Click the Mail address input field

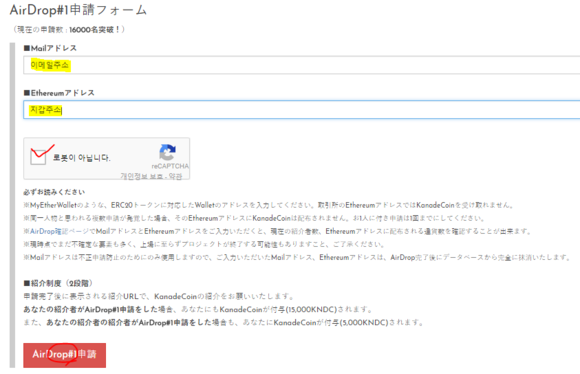coord(301,65)
